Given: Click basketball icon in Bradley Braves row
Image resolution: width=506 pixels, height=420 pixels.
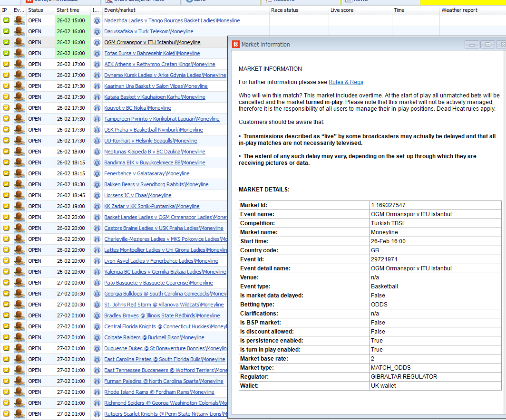Looking at the screenshot, I should pyautogui.click(x=19, y=315).
